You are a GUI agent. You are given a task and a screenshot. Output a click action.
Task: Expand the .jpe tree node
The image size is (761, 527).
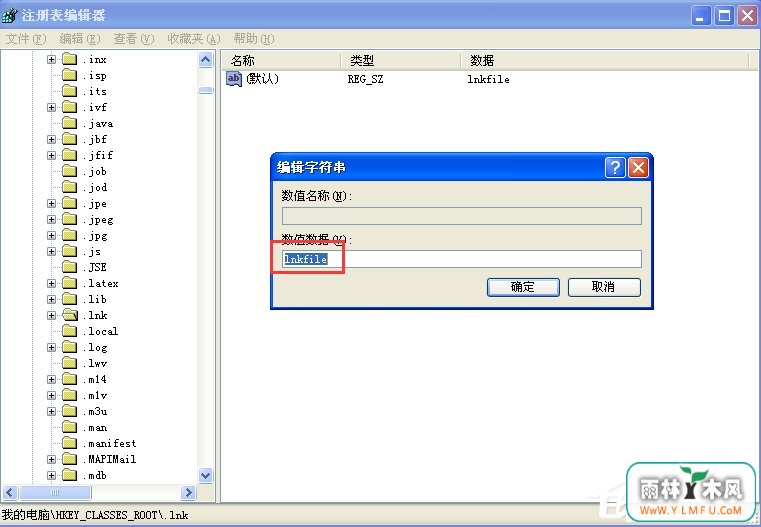(x=51, y=203)
